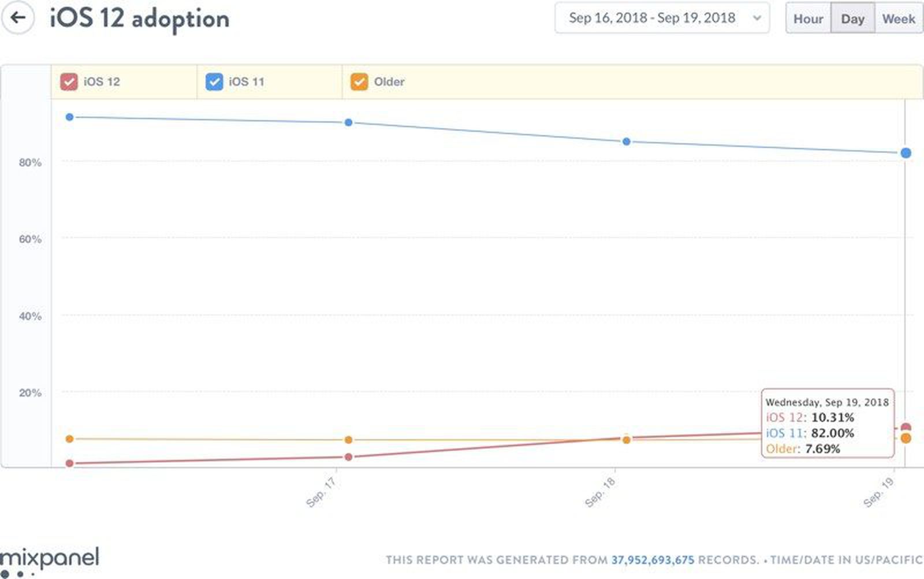Viewport: 924px width, 579px height.
Task: Click the 37,952,693,675 records link
Action: (x=654, y=559)
